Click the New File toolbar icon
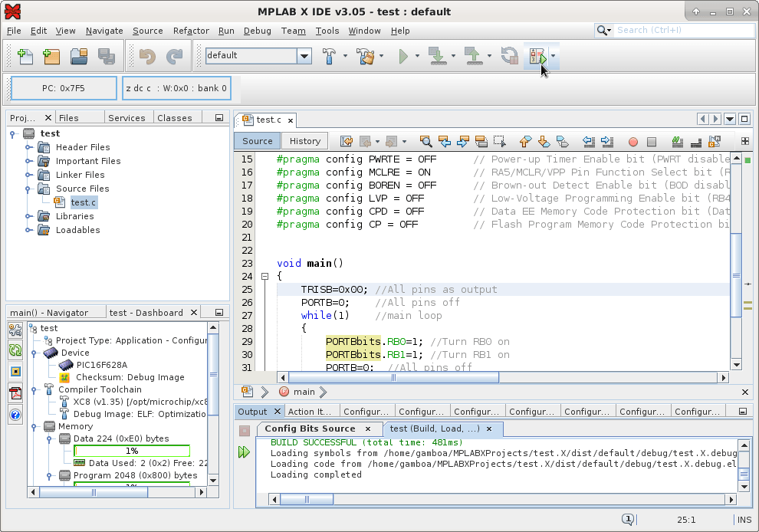The width and height of the screenshot is (759, 532). (25, 56)
